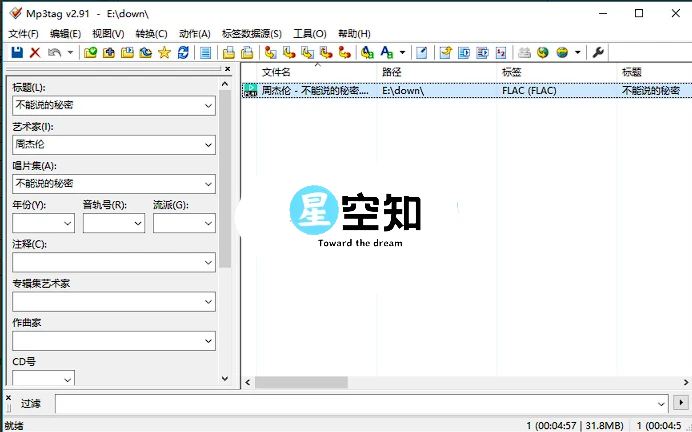The image size is (692, 432).
Task: Click the greyed tag source icon
Action: pyautogui.click(x=524, y=53)
